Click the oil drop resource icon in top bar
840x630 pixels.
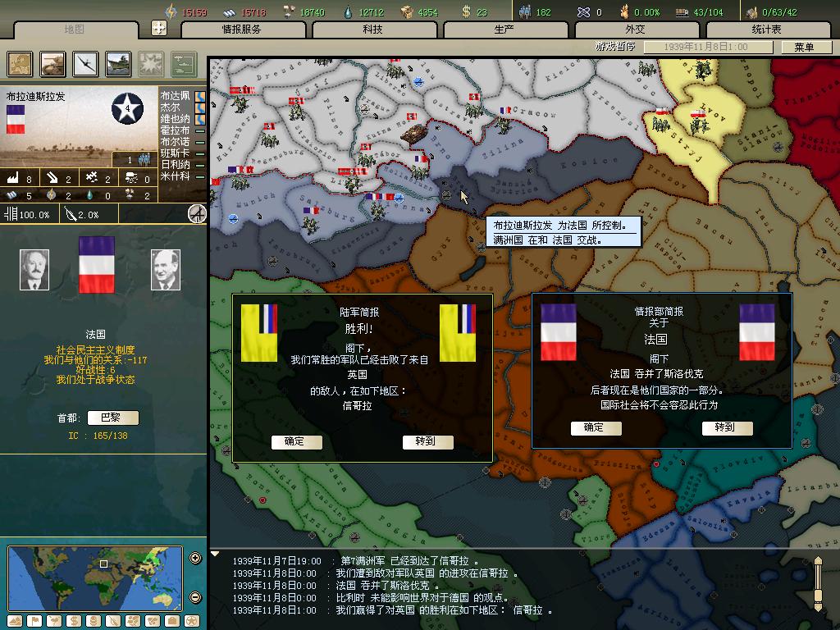click(348, 11)
